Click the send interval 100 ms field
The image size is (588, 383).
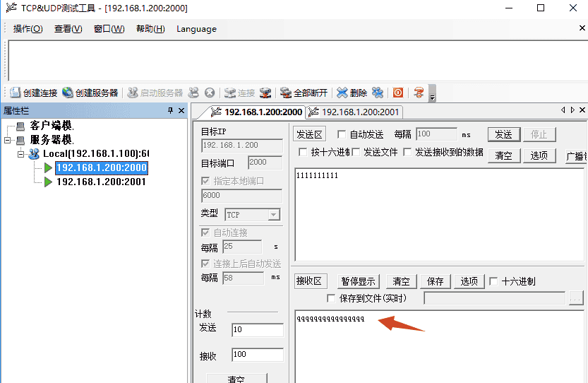(x=436, y=134)
